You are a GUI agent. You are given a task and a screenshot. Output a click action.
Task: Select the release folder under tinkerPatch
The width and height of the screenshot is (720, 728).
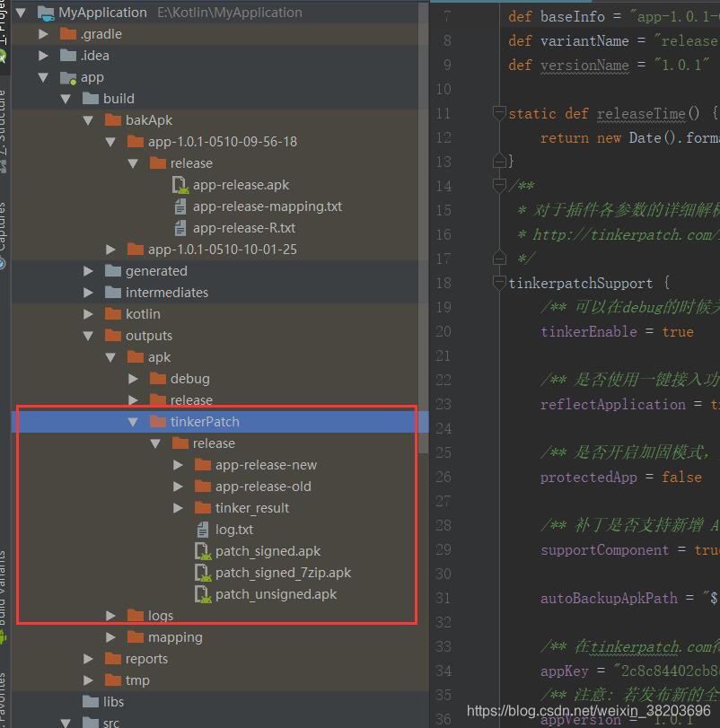pos(214,443)
